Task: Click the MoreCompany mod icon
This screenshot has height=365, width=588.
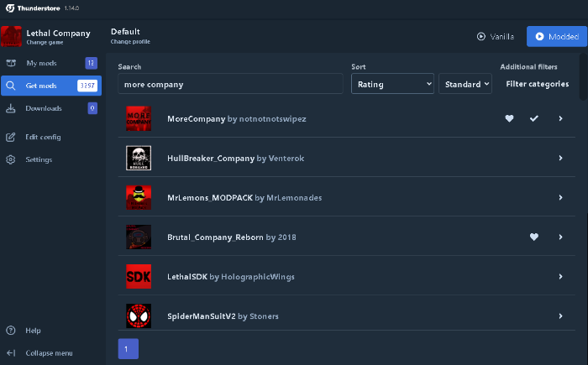Action: click(x=139, y=118)
